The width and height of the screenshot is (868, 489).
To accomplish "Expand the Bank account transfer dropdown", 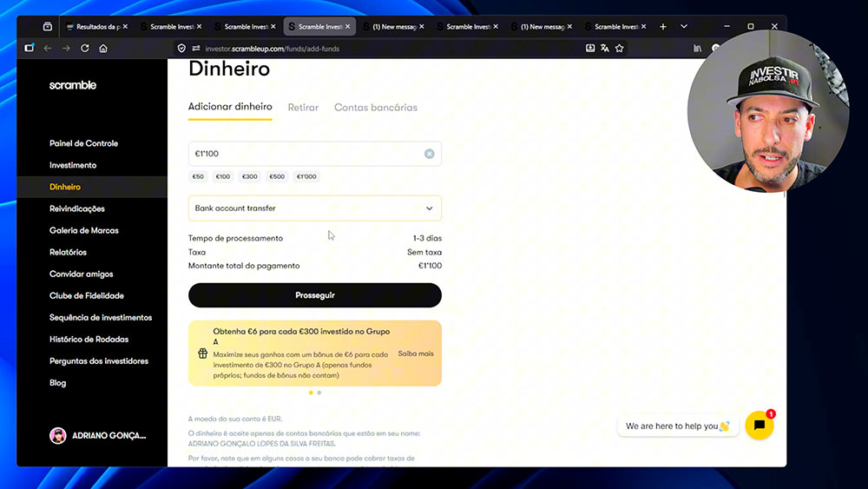I will [315, 208].
